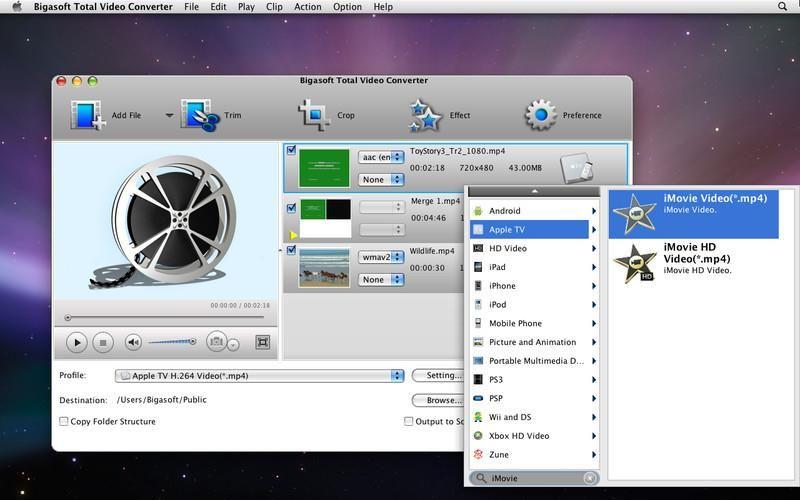Open Preference gear icon
This screenshot has width=800, height=500.
[x=540, y=115]
